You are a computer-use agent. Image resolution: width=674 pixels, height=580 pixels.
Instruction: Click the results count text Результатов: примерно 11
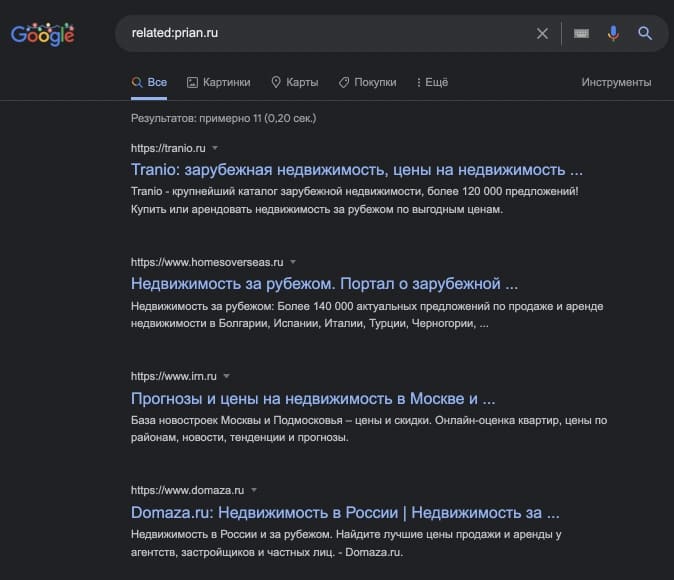point(224,118)
